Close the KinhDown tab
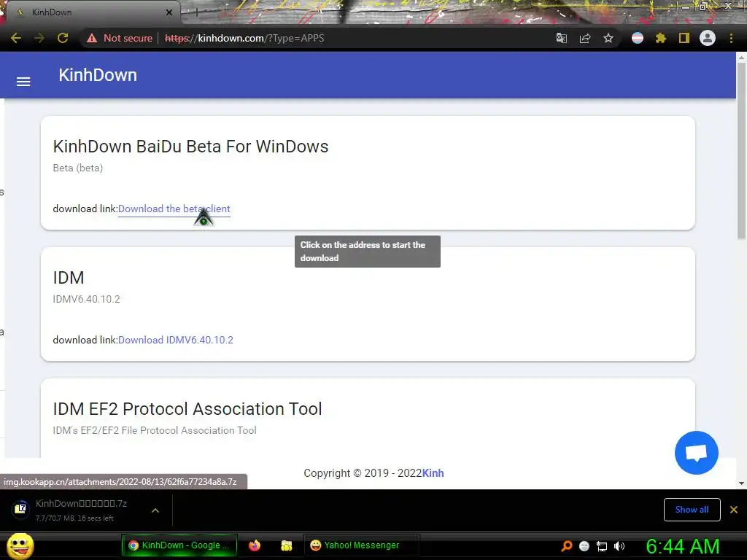 point(169,12)
